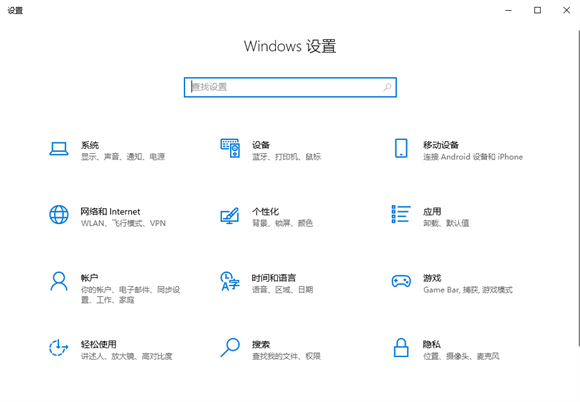Click the 隐私 padlock icon
The image size is (580, 402).
coord(401,348)
